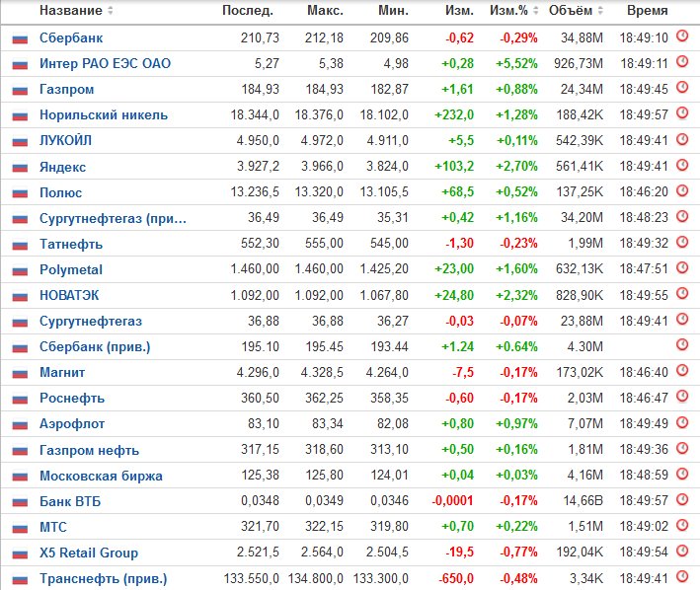Select the -650,0 change value

456,579
